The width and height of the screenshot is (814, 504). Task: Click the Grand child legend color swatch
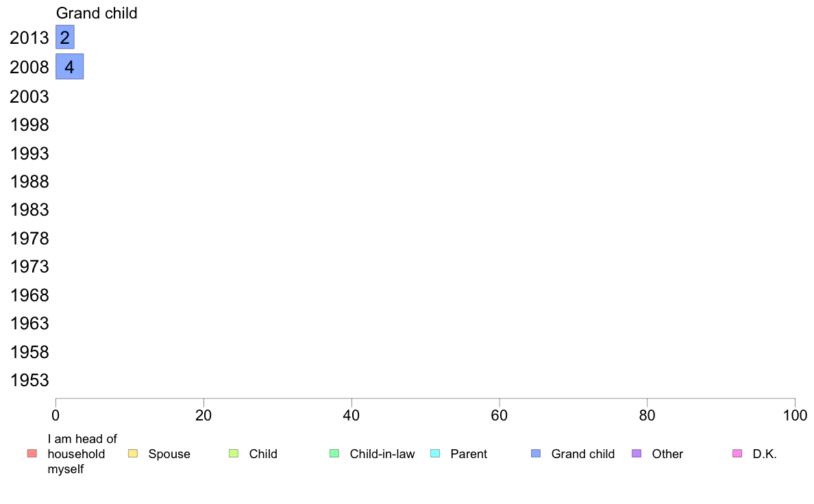(x=536, y=453)
